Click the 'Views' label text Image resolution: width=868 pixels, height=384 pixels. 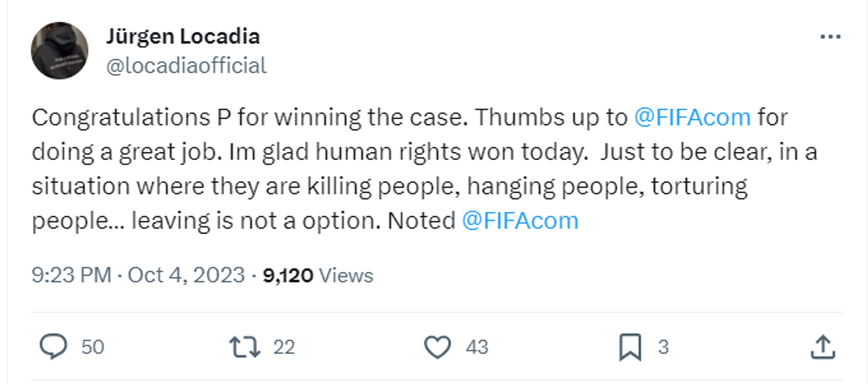click(x=346, y=276)
